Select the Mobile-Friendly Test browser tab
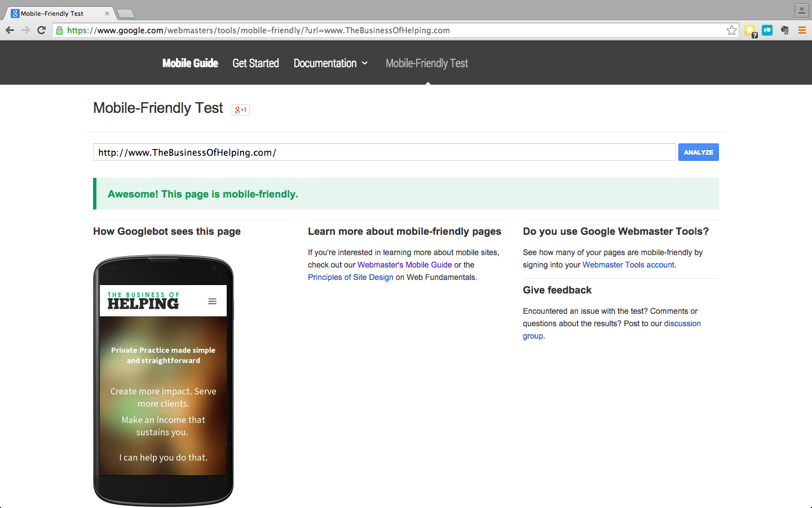The width and height of the screenshot is (812, 508). click(59, 14)
